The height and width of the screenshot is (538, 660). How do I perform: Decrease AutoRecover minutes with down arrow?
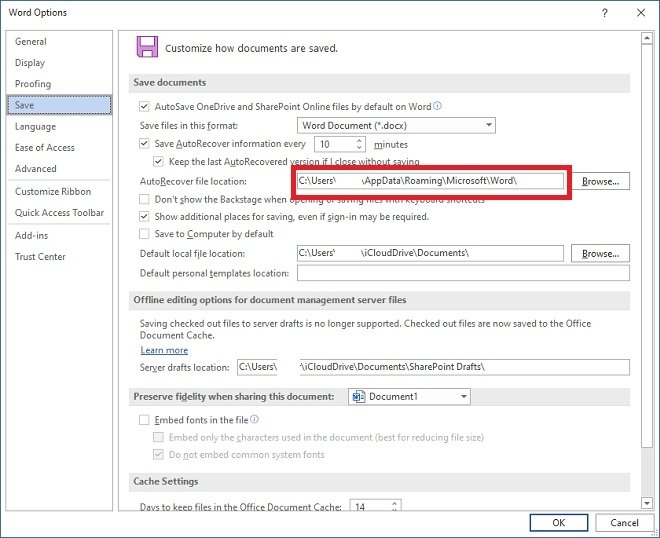click(359, 147)
